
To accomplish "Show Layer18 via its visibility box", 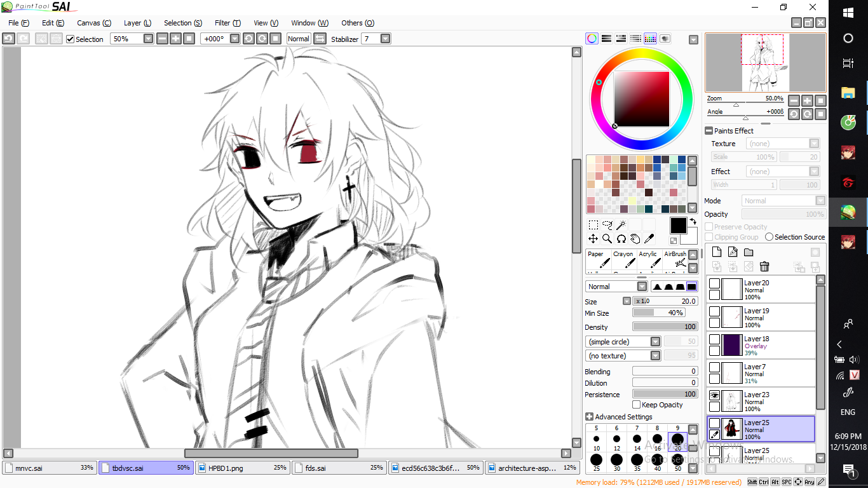I will point(715,339).
